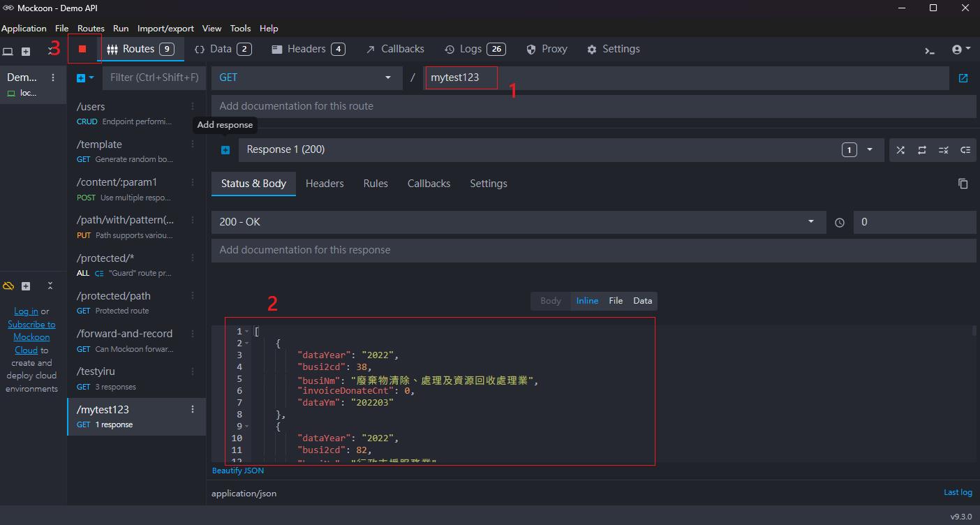Viewport: 980px width, 525px height.
Task: Add new local environment plus icon
Action: point(26,52)
